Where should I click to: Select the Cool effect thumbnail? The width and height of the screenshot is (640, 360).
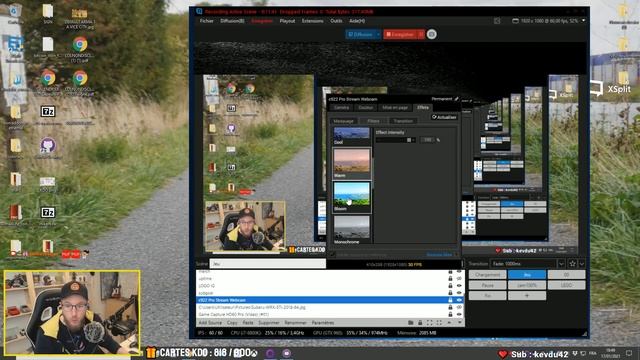click(x=351, y=136)
